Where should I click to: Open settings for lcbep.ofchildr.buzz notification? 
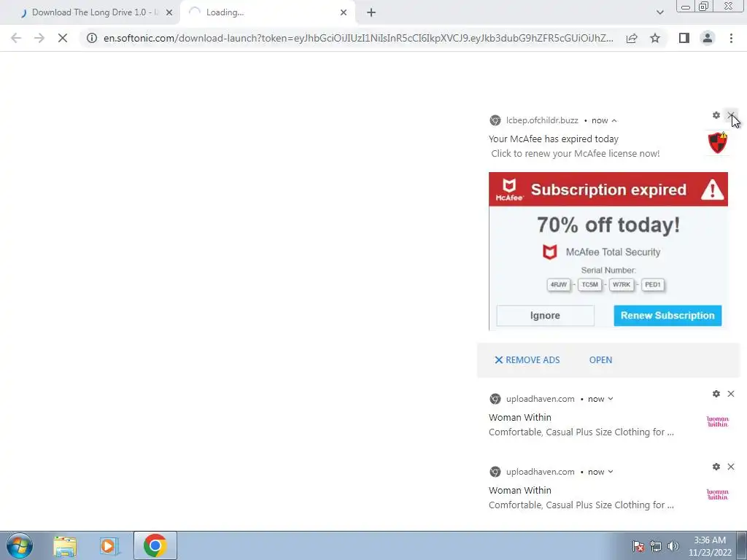716,115
